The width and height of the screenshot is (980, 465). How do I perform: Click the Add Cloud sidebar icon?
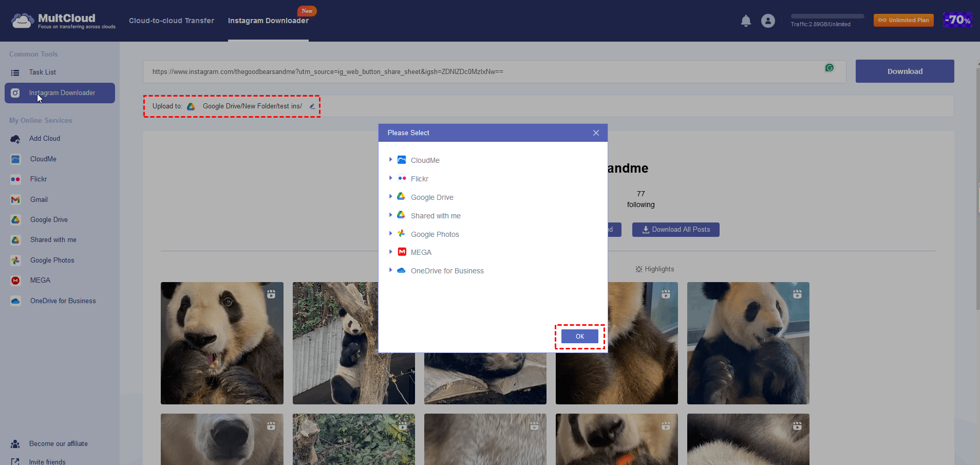pyautogui.click(x=15, y=139)
